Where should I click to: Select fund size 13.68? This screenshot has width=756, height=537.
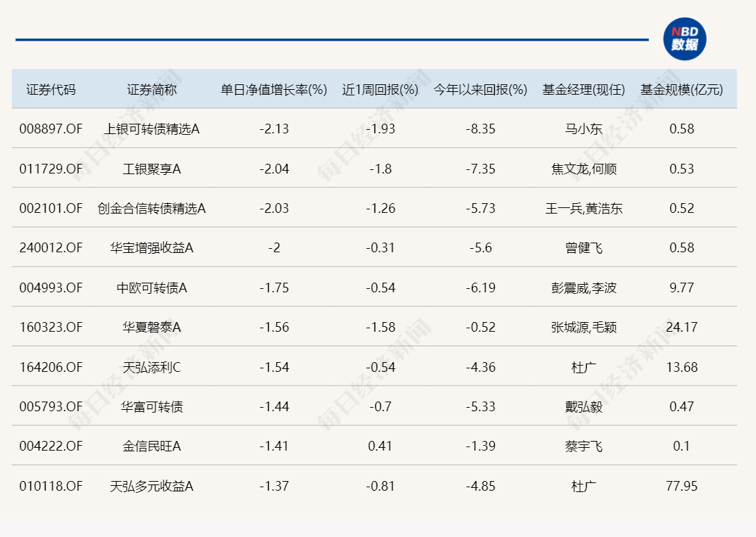(682, 367)
